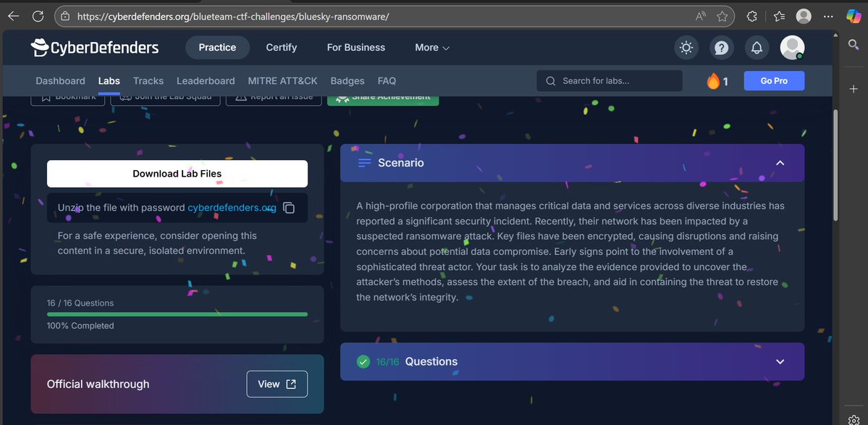Click the Go Pro button
This screenshot has width=868, height=425.
774,81
